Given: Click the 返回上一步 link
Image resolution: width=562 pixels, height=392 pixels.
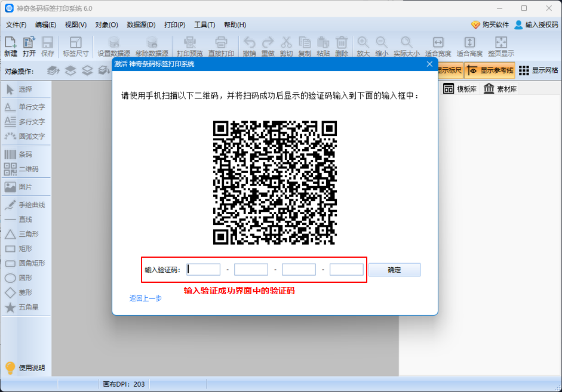Looking at the screenshot, I should (x=146, y=298).
